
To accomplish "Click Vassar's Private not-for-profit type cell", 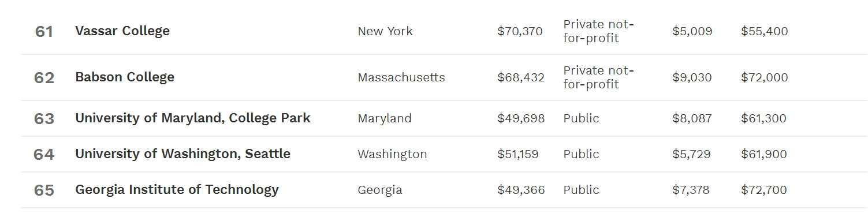I will click(599, 31).
